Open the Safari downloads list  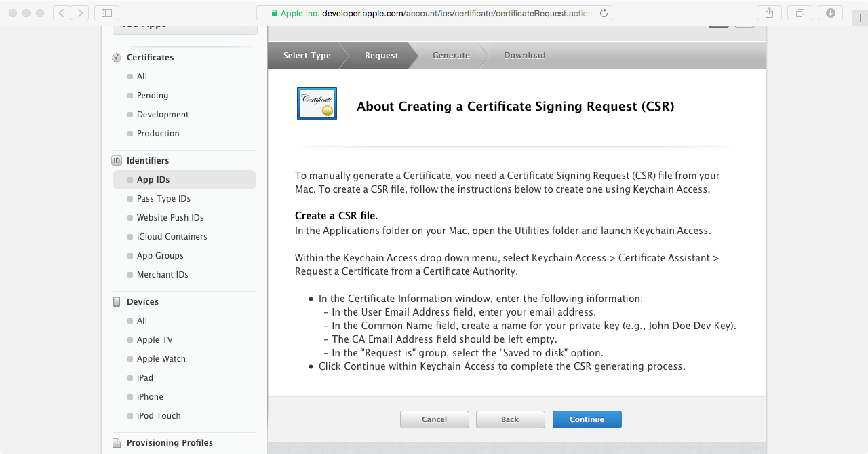point(831,13)
